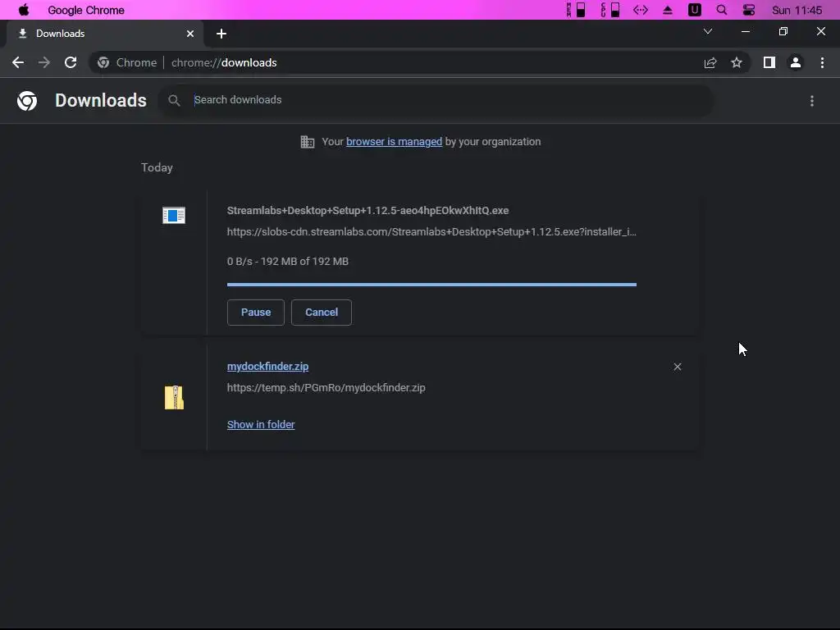Viewport: 840px width, 630px height.
Task: Minimize the Chrome window
Action: pos(745,32)
